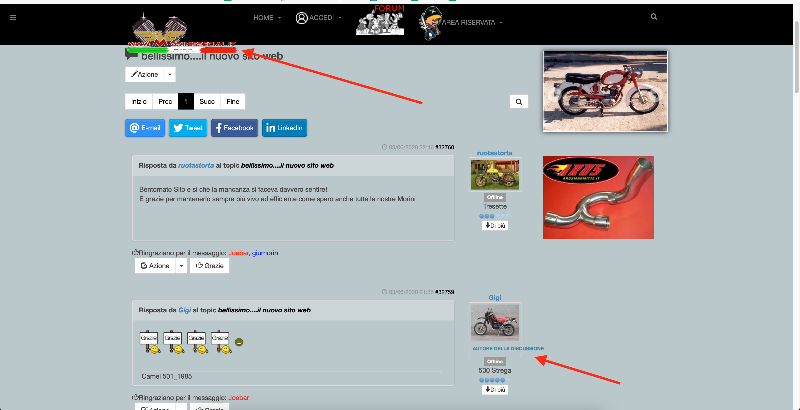Share the topic via the Tweet button
The height and width of the screenshot is (410, 800).
tap(188, 128)
